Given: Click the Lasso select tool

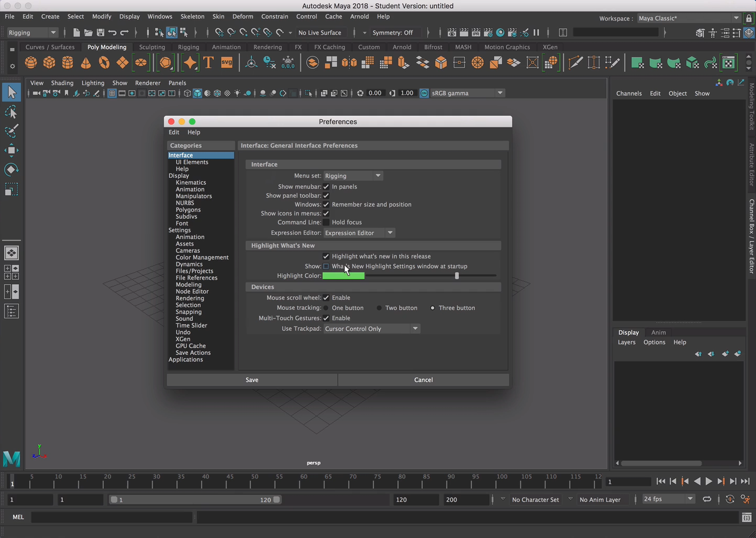Looking at the screenshot, I should click(11, 112).
